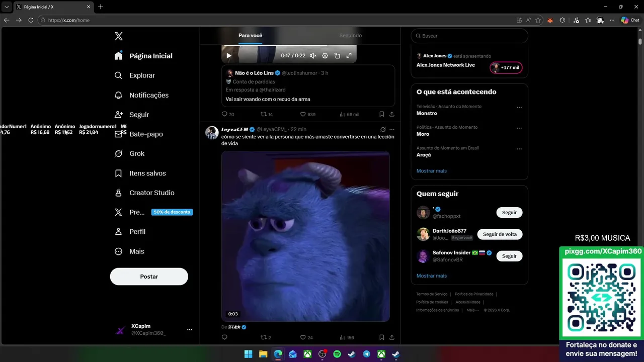Viewport: 644px width, 362px height.
Task: Add page to favorites star
Action: pyautogui.click(x=538, y=20)
